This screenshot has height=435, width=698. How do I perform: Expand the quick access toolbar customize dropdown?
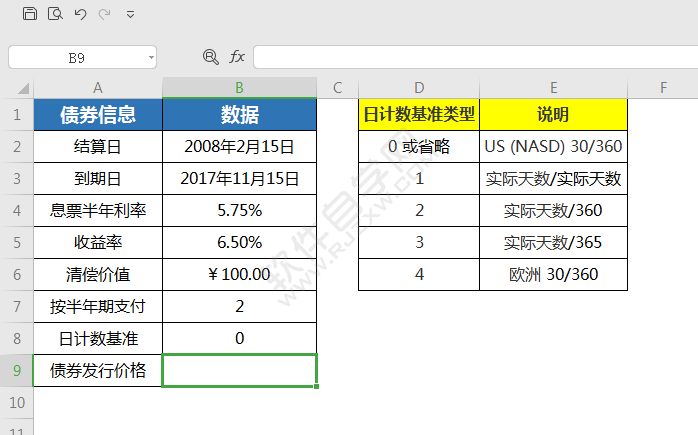(130, 15)
